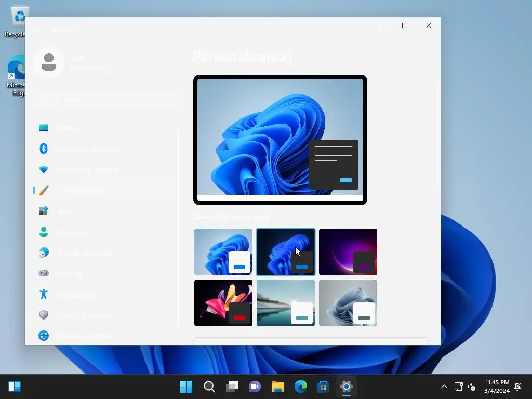Click the network status tray icon

pos(459,387)
